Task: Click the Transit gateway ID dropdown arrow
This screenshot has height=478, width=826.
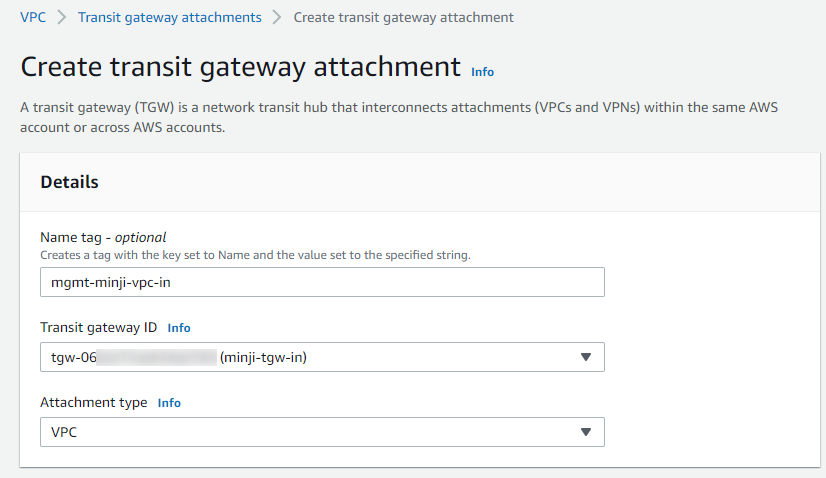Action: [586, 357]
